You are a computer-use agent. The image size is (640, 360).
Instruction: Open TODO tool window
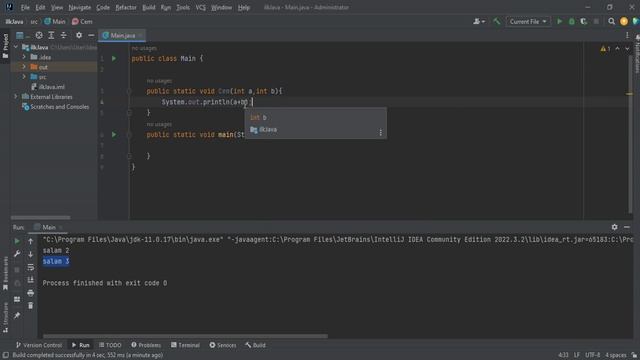(x=110, y=345)
